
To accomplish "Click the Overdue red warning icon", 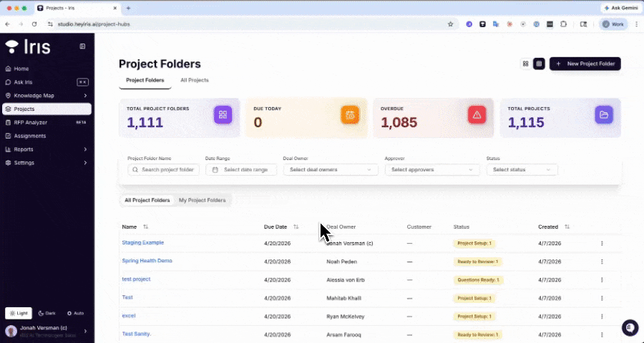I will (477, 114).
